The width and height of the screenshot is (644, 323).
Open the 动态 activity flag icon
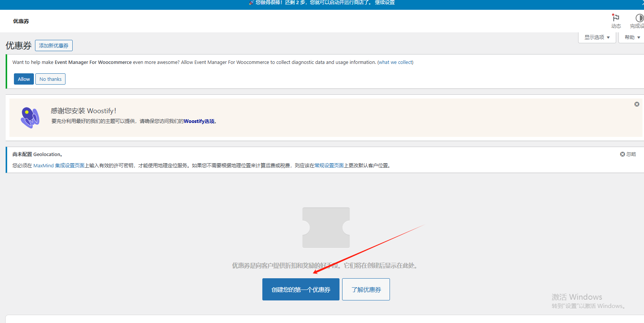pyautogui.click(x=616, y=21)
